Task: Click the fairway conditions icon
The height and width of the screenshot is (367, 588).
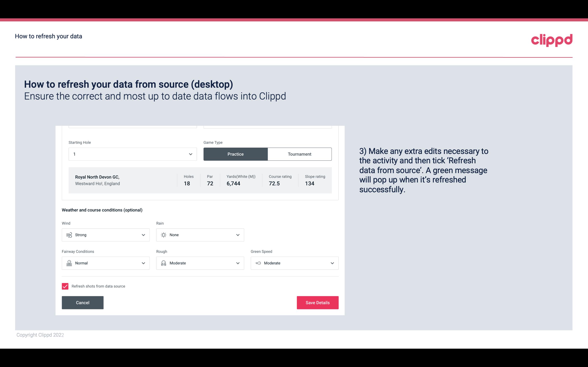Action: click(69, 263)
